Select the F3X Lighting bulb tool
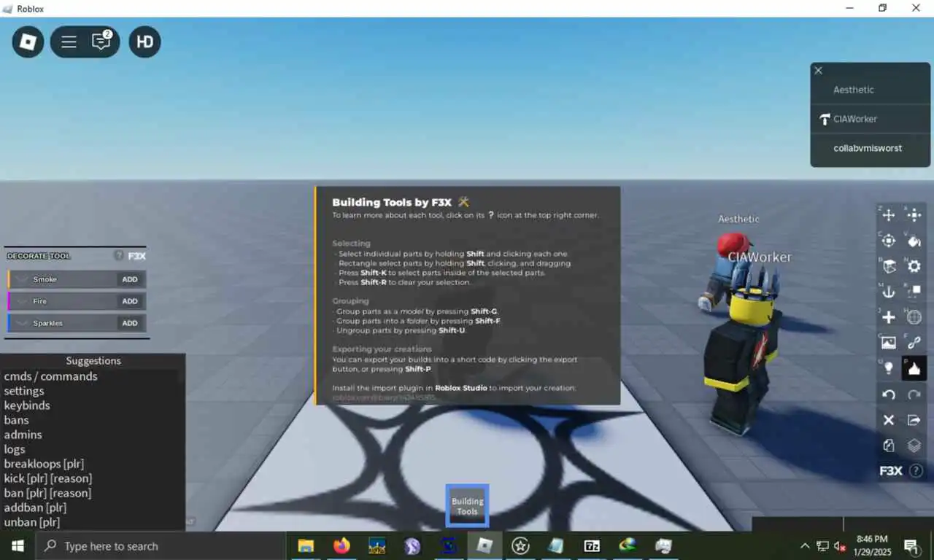 [888, 368]
